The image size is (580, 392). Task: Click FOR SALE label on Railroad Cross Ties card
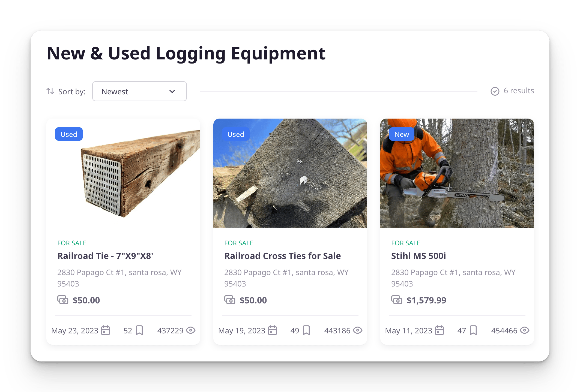[x=239, y=243]
